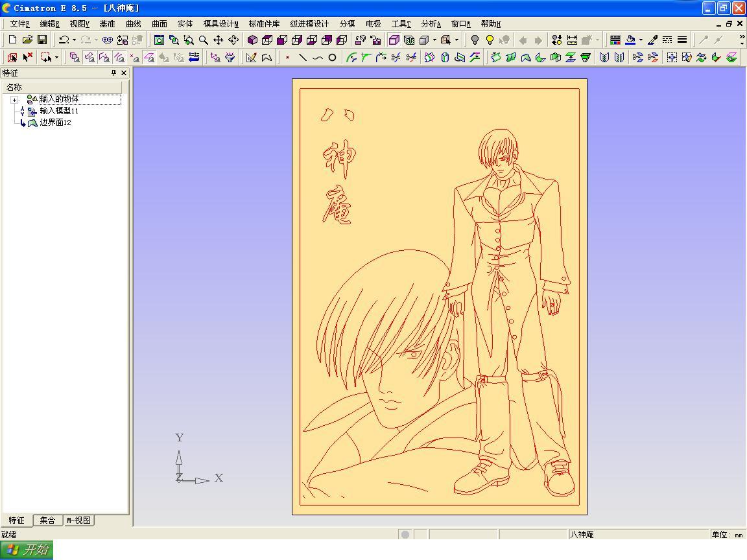Open the measure ruler tool
747x560 pixels.
coord(572,40)
